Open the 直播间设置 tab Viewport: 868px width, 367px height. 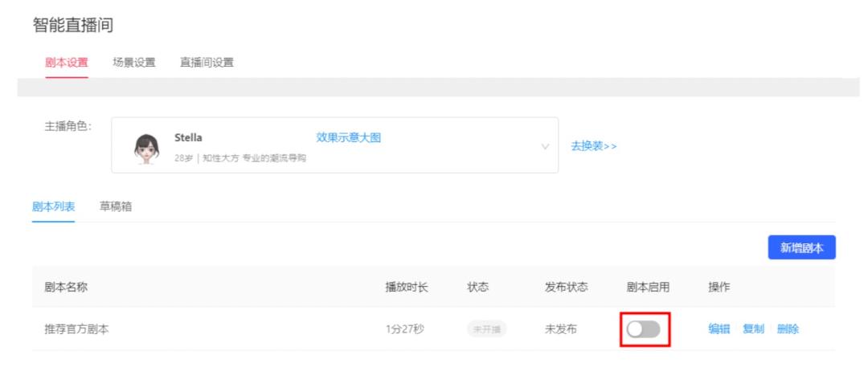click(207, 63)
